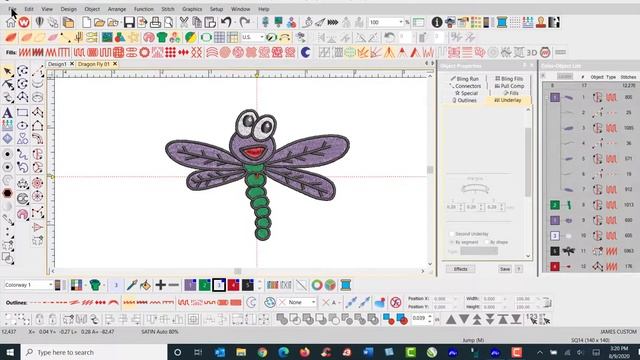Select the red ring contour fill icon

coord(144,52)
